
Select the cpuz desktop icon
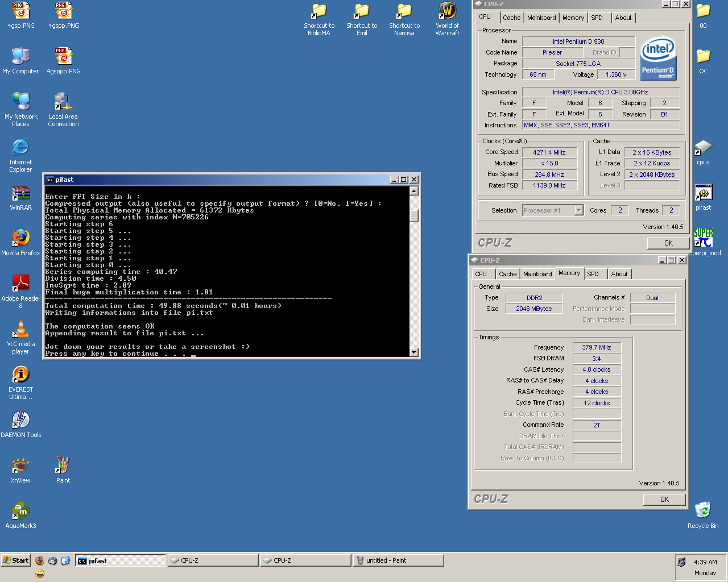pyautogui.click(x=704, y=152)
